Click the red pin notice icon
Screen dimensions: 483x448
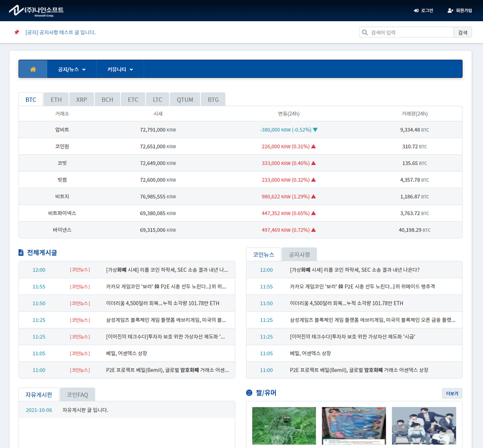click(17, 33)
